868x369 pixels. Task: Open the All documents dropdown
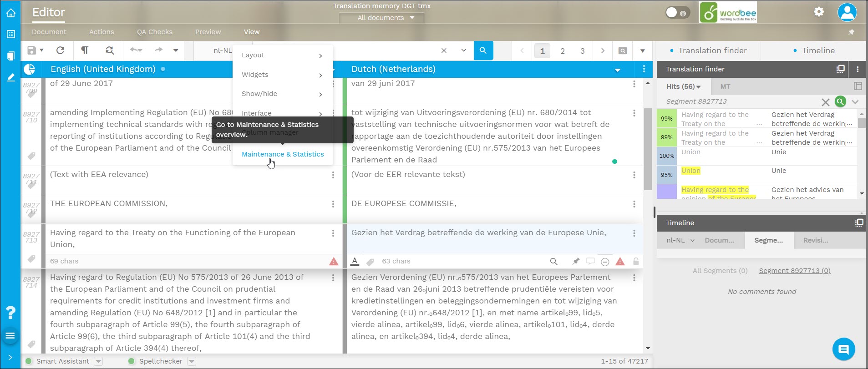pos(381,18)
